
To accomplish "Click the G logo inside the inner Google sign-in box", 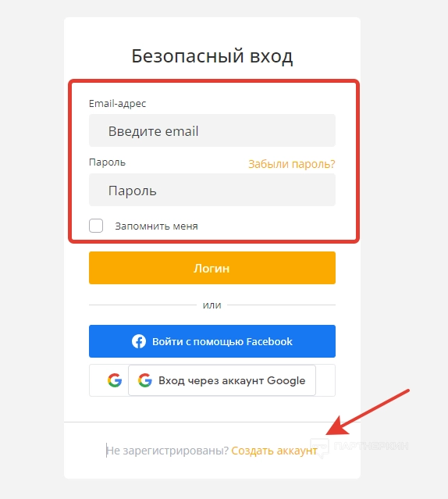I will tap(145, 380).
